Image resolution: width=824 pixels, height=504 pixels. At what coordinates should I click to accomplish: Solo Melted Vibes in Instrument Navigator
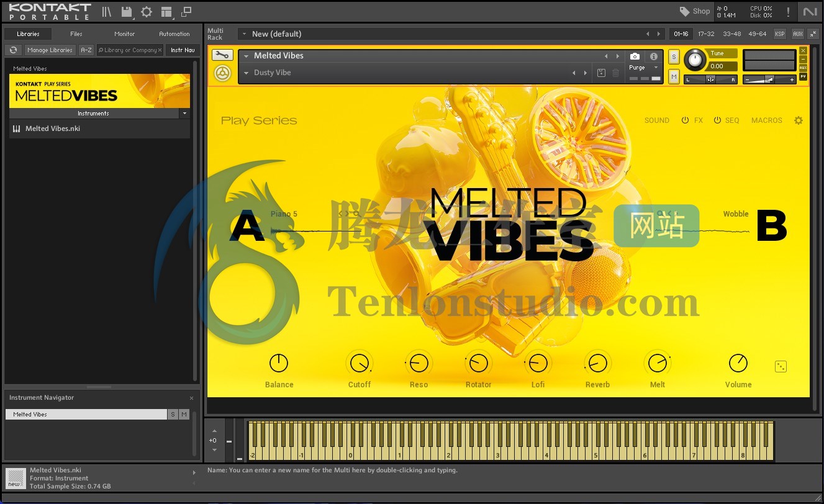coord(173,414)
